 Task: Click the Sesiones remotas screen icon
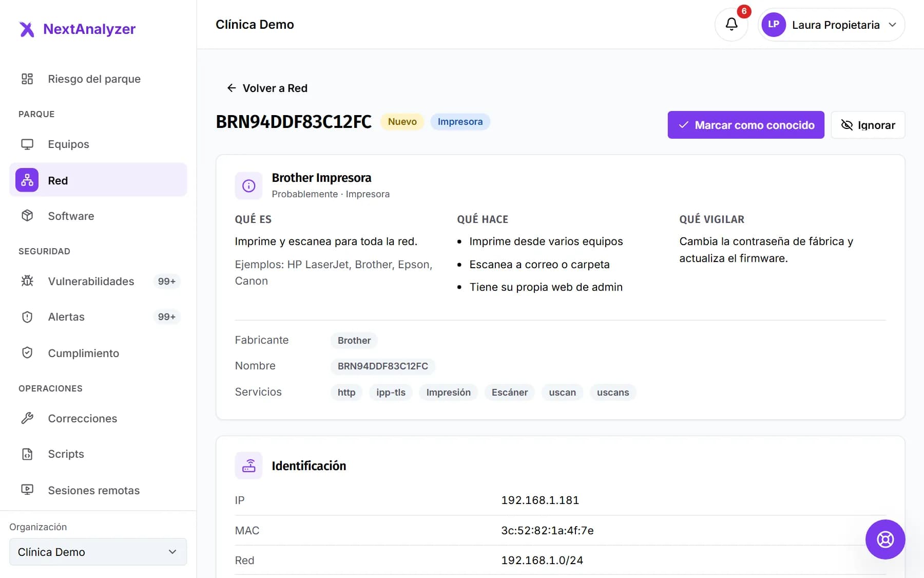coord(27,490)
